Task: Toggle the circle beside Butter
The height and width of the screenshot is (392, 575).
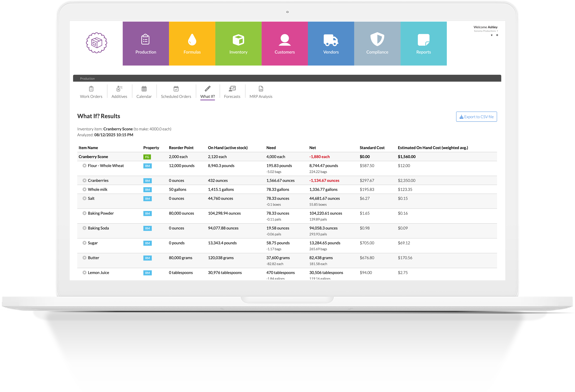Action: tap(84, 258)
